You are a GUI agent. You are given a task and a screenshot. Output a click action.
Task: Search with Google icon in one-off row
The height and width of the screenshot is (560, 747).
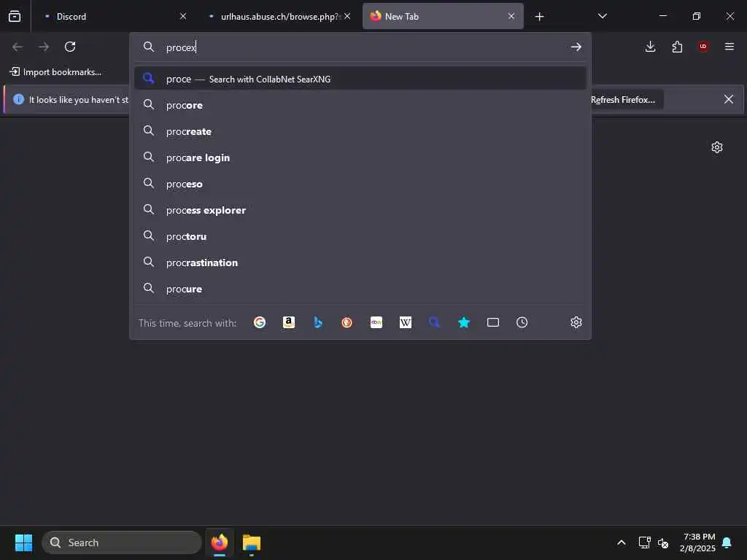click(x=260, y=322)
